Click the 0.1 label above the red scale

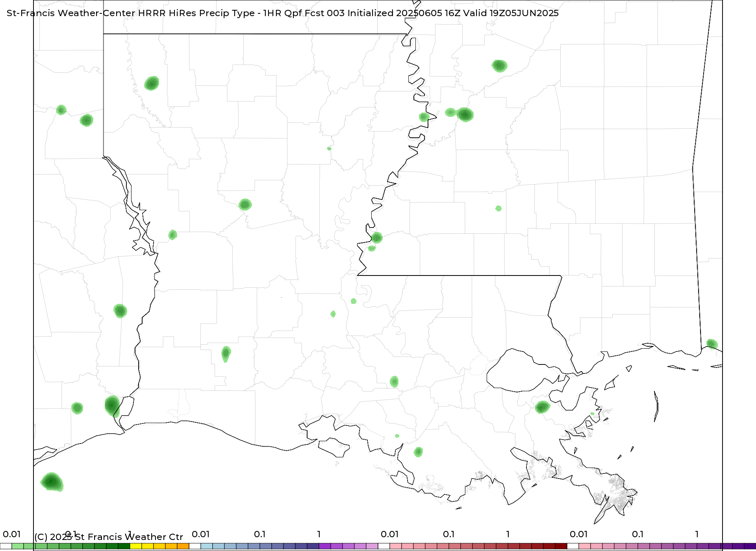tap(449, 534)
